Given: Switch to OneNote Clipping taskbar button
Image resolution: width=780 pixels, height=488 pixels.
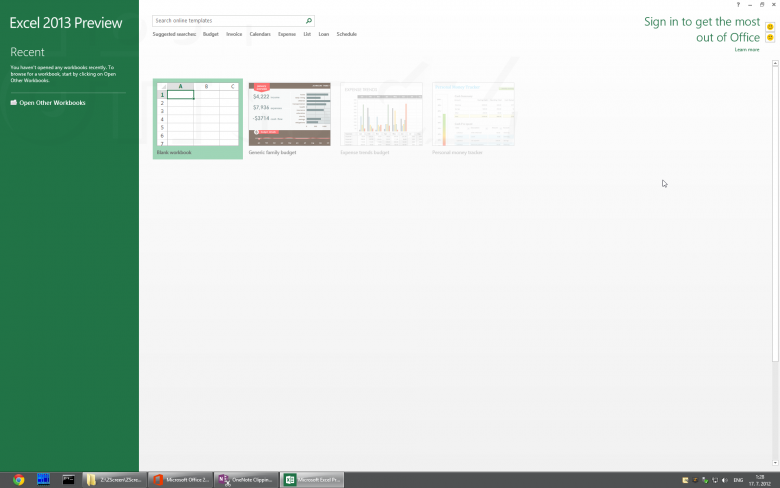Looking at the screenshot, I should (x=246, y=480).
